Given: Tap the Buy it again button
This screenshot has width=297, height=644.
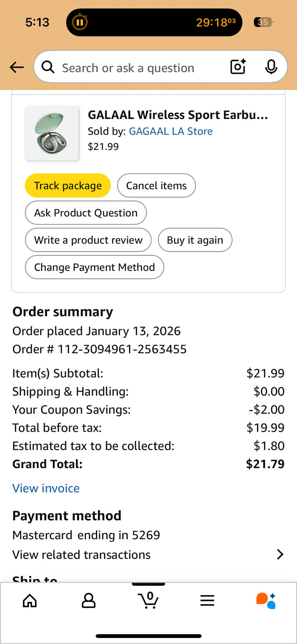Looking at the screenshot, I should pyautogui.click(x=195, y=240).
